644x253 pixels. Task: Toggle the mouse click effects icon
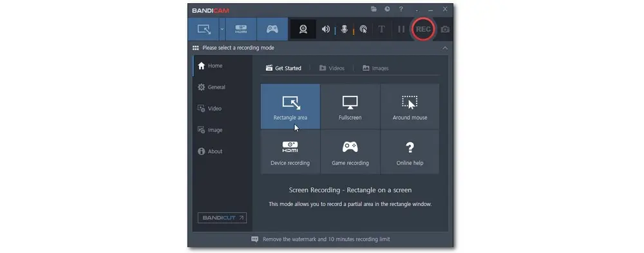363,29
